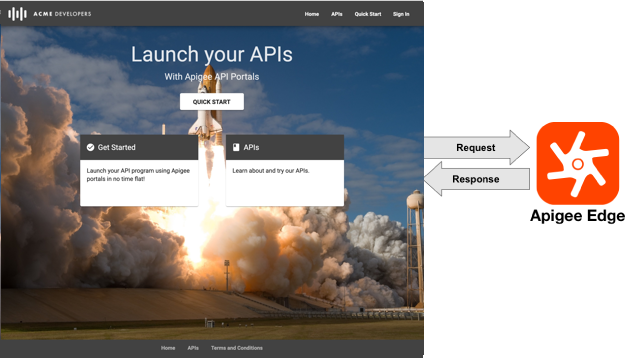Open Home in the top navigation
Screen dimensions: 640x360
click(x=312, y=14)
